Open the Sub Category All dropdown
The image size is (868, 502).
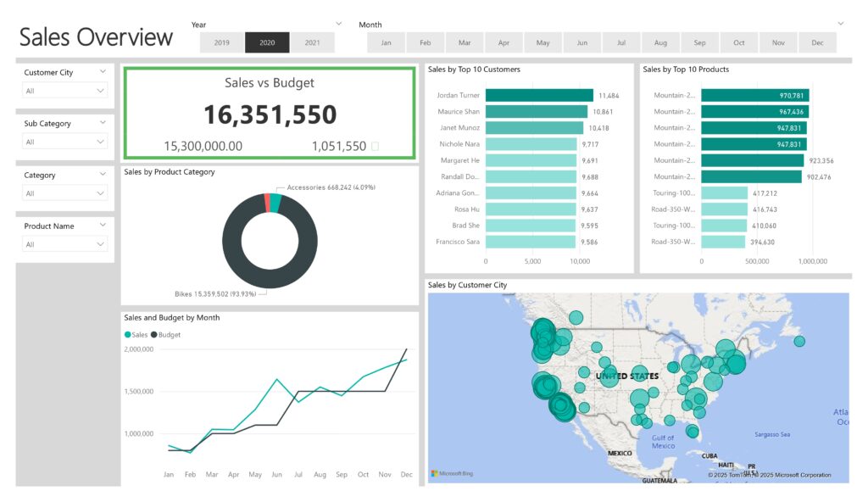tap(64, 142)
